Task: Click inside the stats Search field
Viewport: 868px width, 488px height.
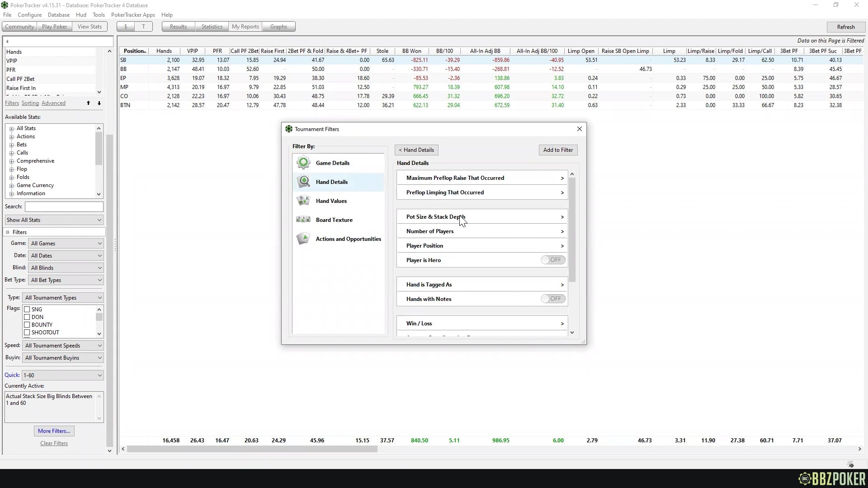Action: tap(63, 206)
